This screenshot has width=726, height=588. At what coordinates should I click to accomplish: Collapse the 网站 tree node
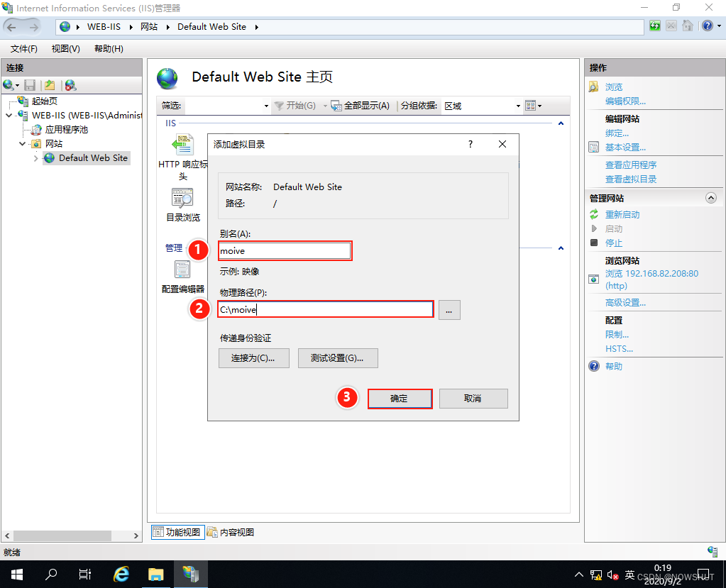click(x=22, y=144)
